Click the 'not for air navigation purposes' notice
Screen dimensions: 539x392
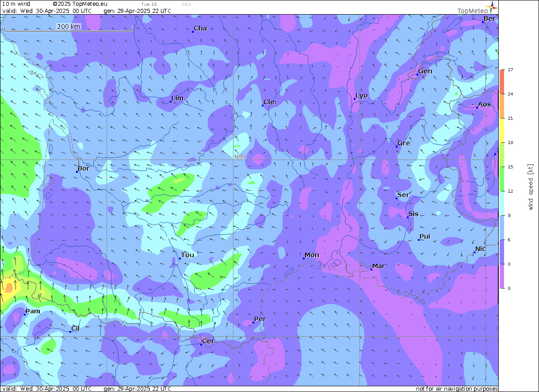[x=457, y=388]
